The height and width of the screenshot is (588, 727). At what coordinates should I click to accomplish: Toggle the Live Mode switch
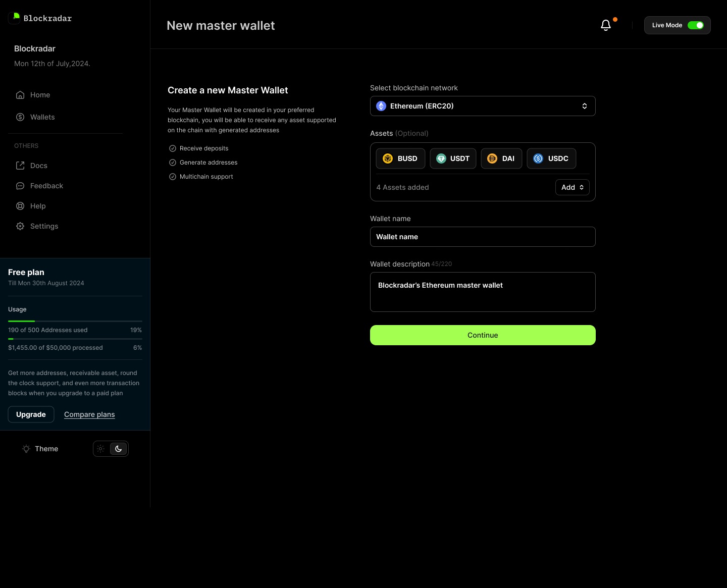click(696, 25)
